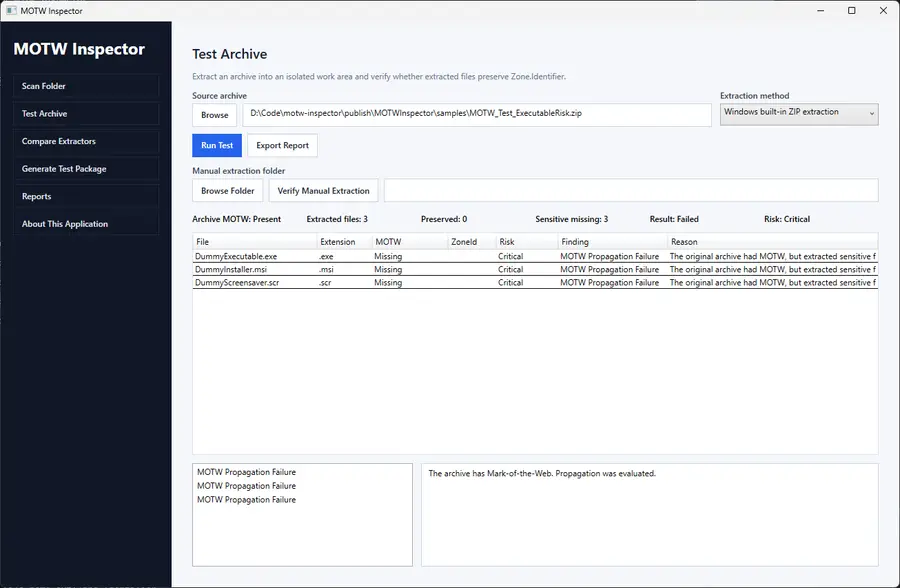Screen dimensions: 900x588
Task: Click the archive Mark-of-the-Web details text
Action: coord(542,474)
